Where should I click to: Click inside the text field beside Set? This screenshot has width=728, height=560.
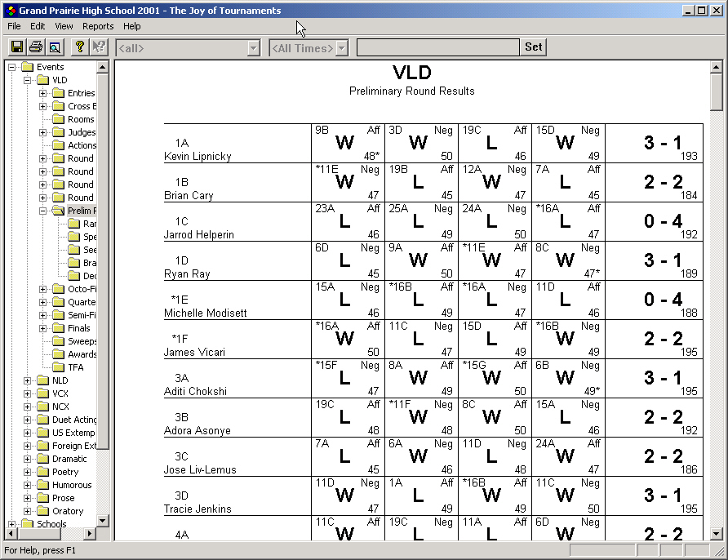[438, 47]
